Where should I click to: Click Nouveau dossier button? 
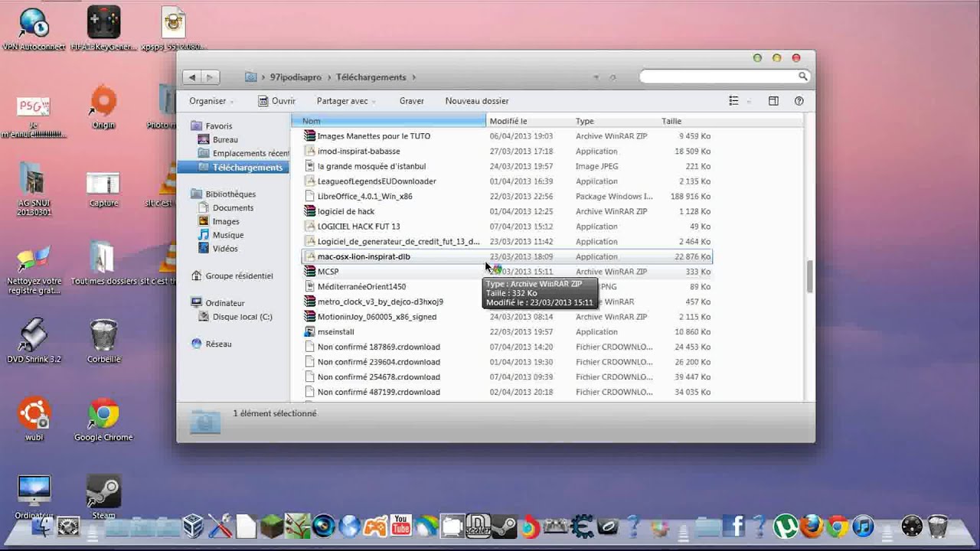477,101
